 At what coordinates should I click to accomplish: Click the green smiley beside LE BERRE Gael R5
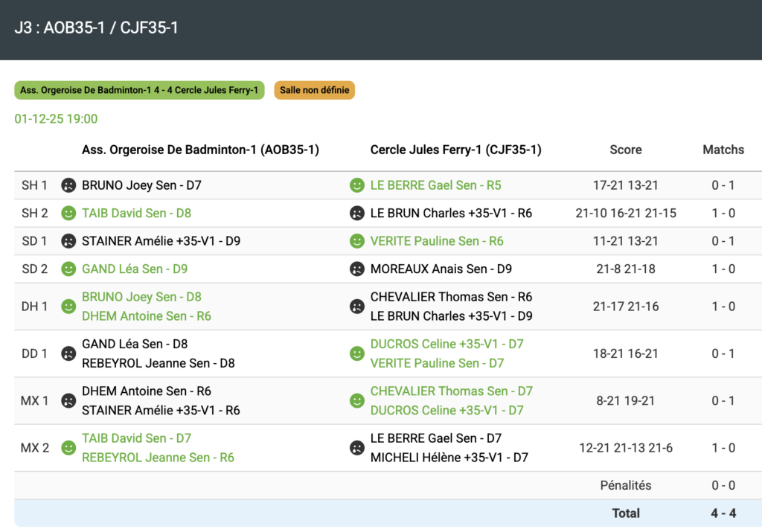357,185
